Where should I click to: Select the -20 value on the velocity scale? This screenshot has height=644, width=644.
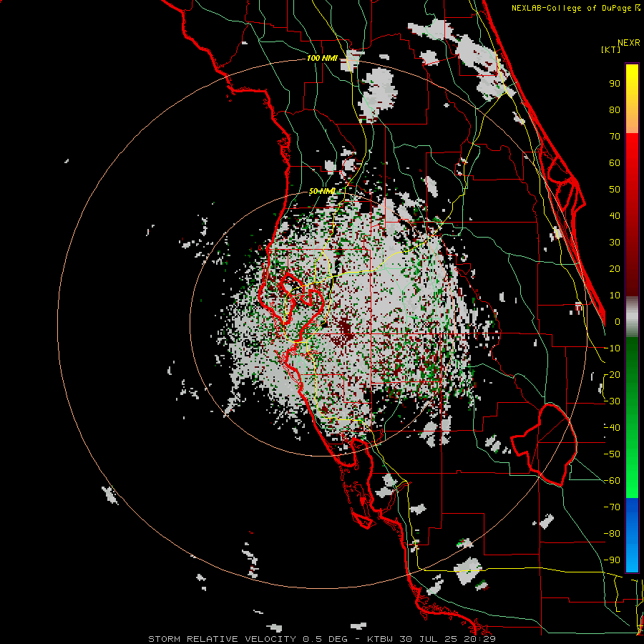click(x=612, y=375)
